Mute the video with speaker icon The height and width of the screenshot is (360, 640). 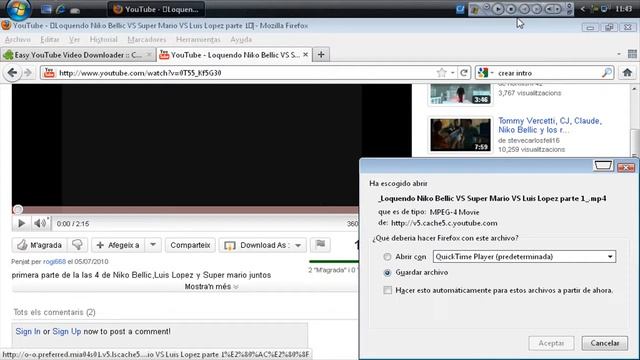pyautogui.click(x=40, y=223)
